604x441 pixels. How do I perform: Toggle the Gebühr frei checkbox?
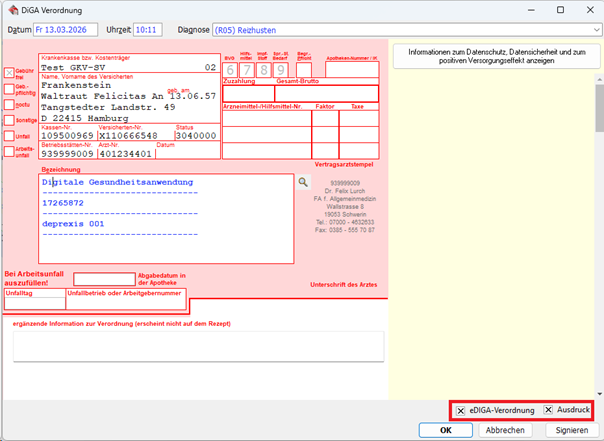[10, 73]
